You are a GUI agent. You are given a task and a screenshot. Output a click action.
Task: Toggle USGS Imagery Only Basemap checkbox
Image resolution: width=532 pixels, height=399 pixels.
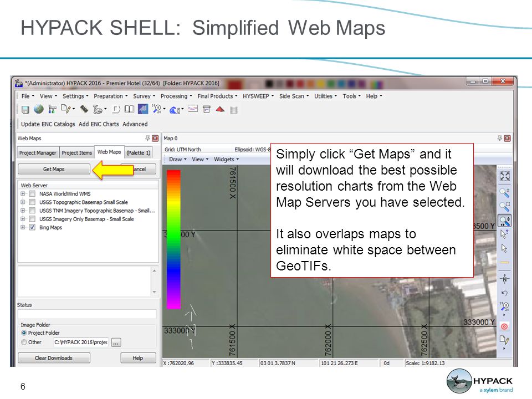coord(32,219)
